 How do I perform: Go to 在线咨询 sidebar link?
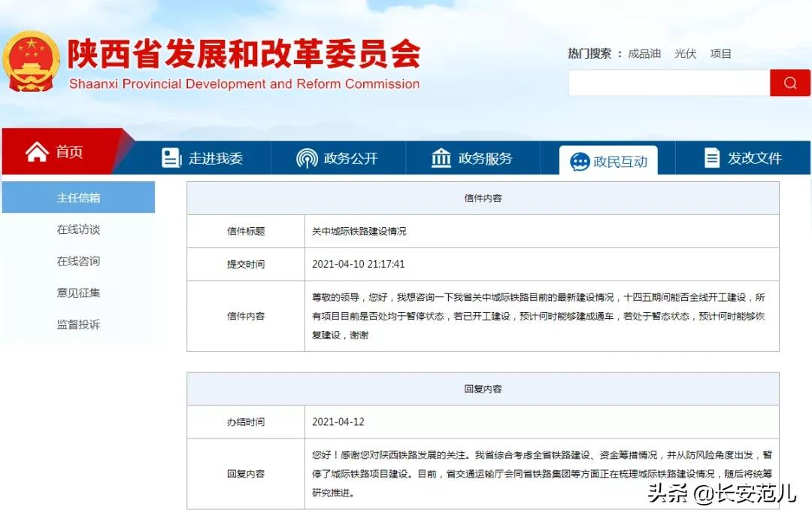tap(78, 261)
